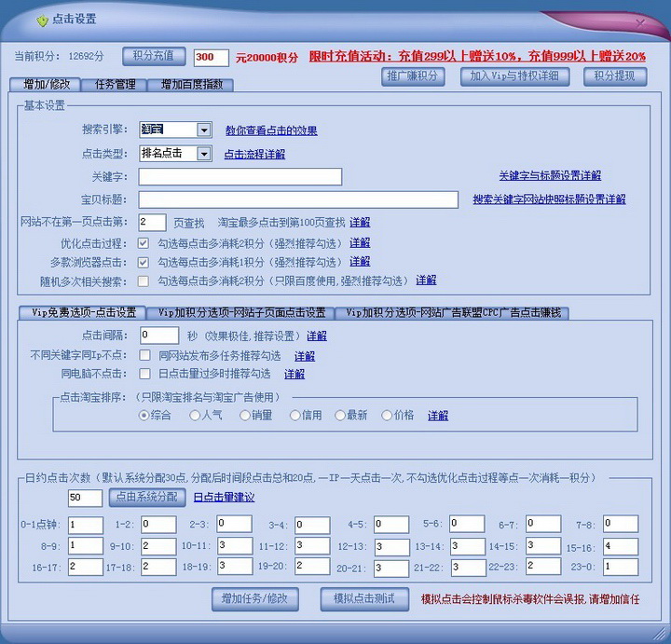The image size is (671, 644).
Task: Open 详解 link for 淘宝排序 options
Action: (x=438, y=416)
